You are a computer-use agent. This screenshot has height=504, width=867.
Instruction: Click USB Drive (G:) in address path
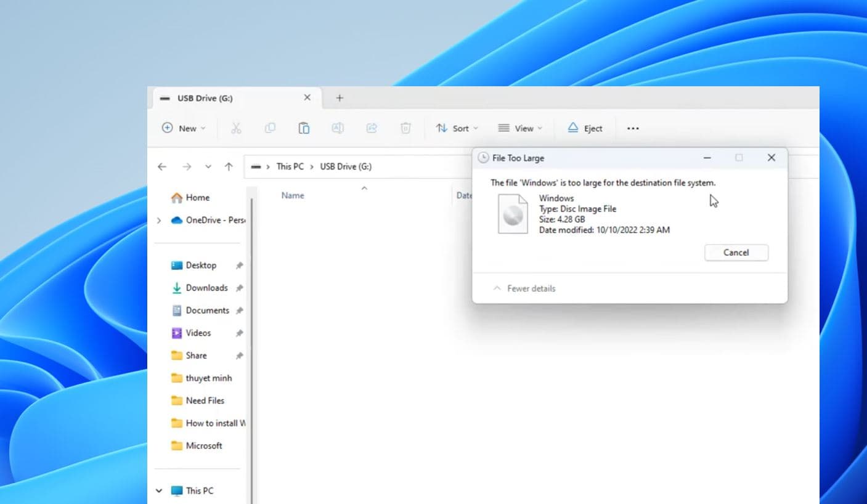(346, 166)
